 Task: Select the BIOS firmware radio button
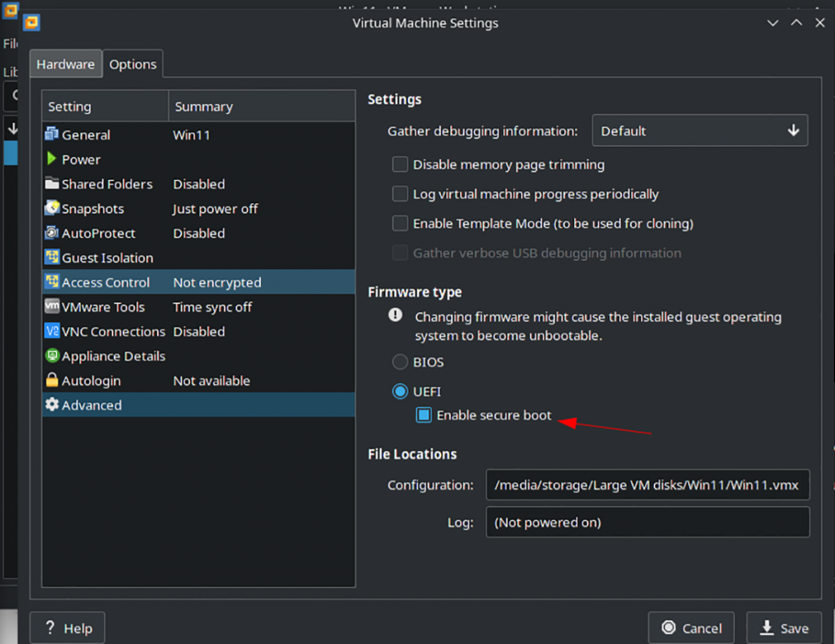pos(400,362)
